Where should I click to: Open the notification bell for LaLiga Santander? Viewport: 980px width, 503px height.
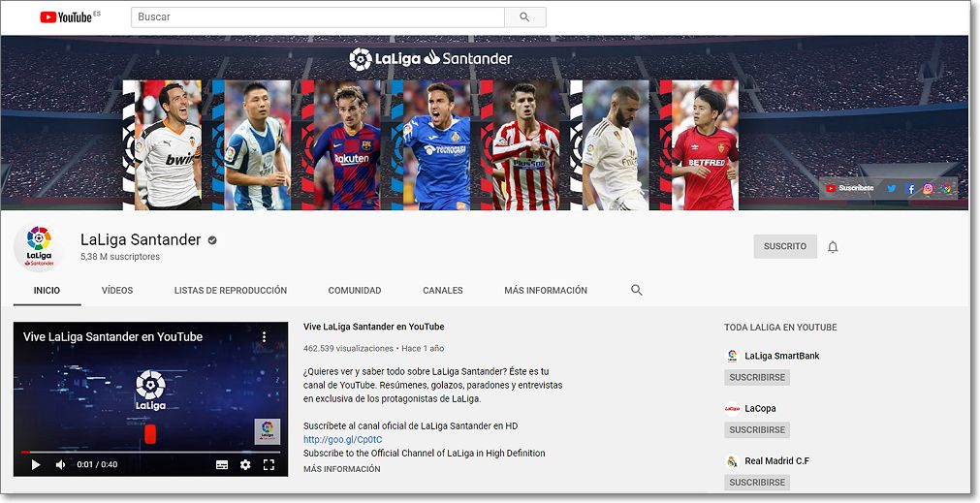point(833,247)
